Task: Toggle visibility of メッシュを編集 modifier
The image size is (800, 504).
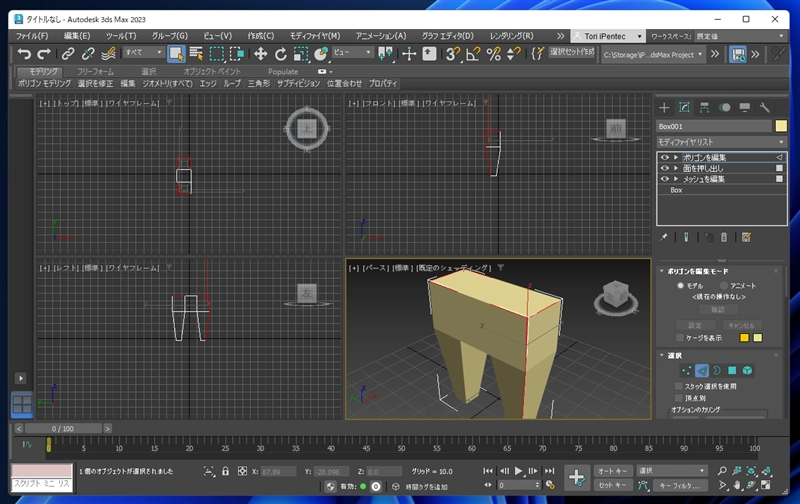Action: pyautogui.click(x=664, y=179)
